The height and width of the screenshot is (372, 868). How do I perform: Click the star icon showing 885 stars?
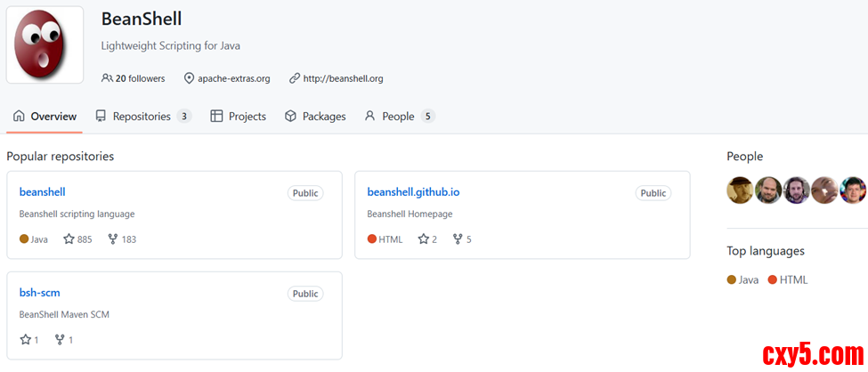coord(69,239)
